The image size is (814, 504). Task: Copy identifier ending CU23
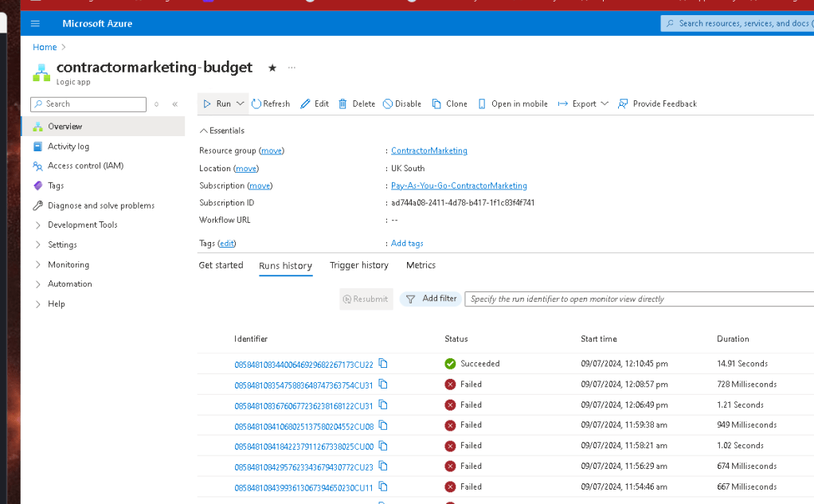coord(383,466)
